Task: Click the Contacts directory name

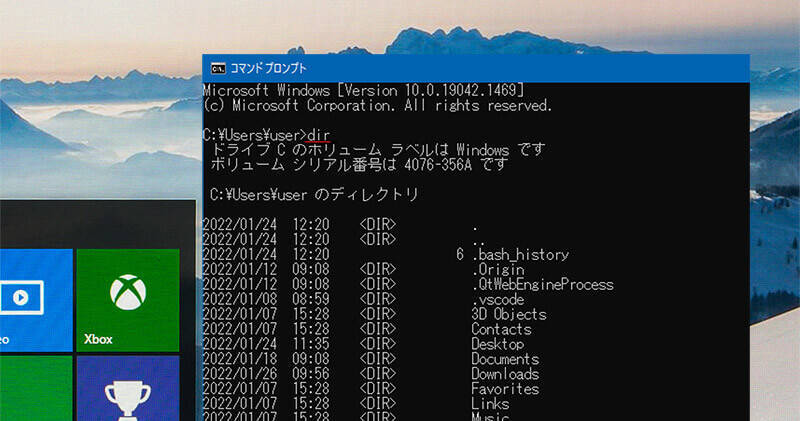Action: click(502, 329)
